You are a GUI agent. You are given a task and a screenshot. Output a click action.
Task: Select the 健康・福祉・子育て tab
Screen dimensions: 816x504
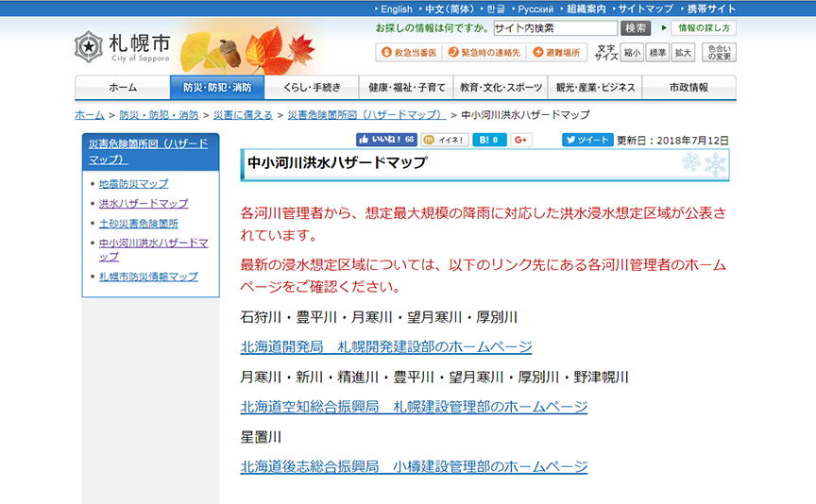point(406,88)
